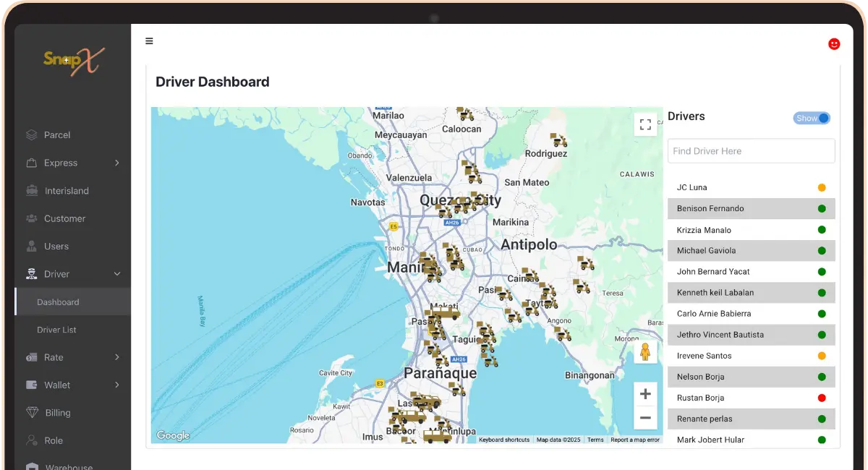
Task: Expand the Wallet submenu arrow
Action: 117,385
